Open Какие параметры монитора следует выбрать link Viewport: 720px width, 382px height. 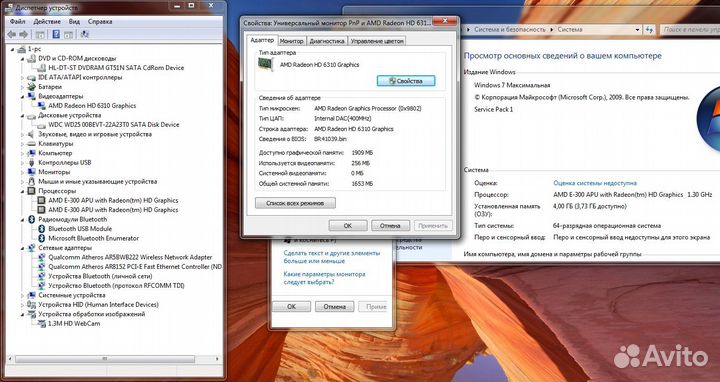click(x=324, y=278)
